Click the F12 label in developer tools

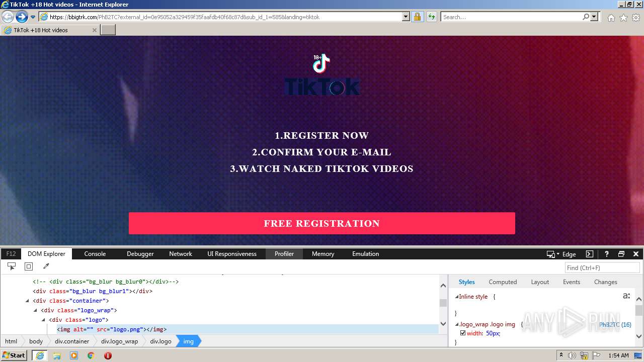[x=11, y=254]
